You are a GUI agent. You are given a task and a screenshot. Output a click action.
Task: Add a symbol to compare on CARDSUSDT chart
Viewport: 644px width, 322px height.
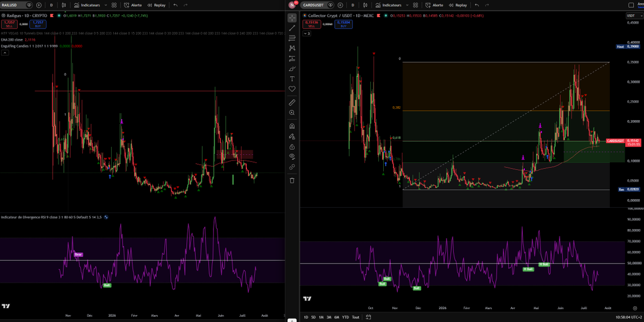(341, 5)
